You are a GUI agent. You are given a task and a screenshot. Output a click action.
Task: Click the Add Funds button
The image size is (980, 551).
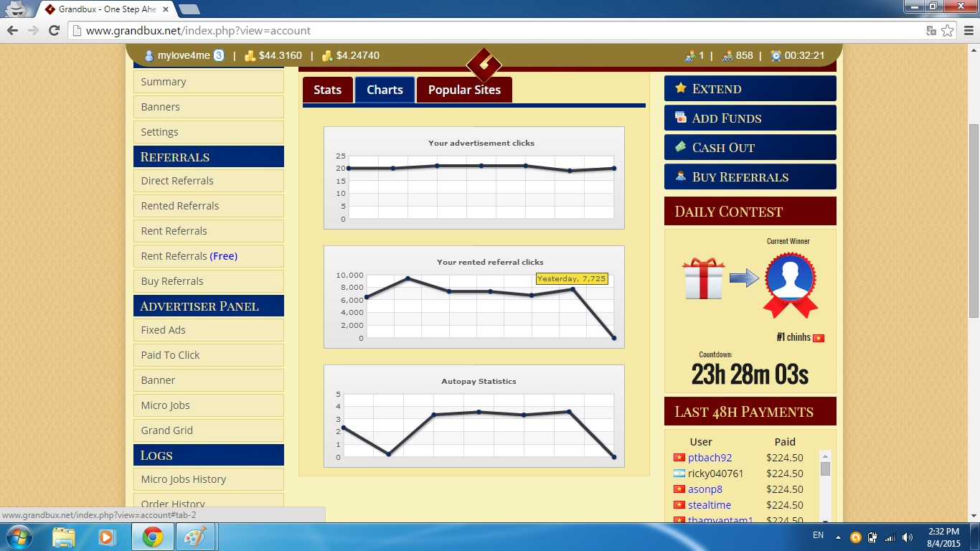[x=750, y=118]
